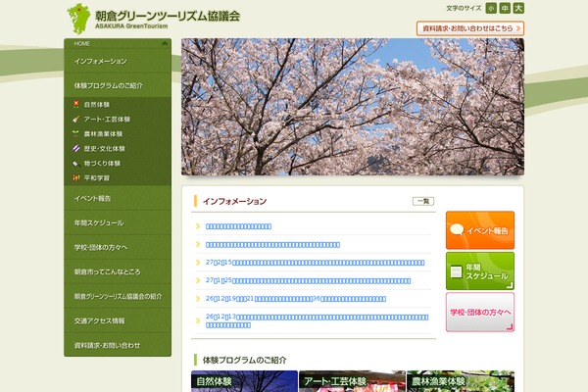Open 自然体験 submenu link
Image resolution: width=588 pixels, height=392 pixels.
[x=96, y=104]
